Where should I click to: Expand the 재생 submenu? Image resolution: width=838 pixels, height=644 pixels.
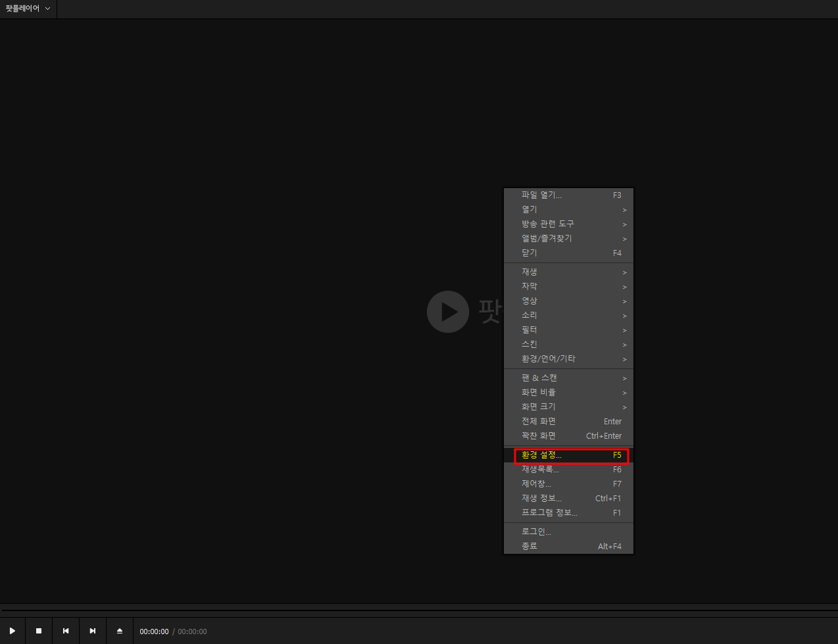pos(568,272)
